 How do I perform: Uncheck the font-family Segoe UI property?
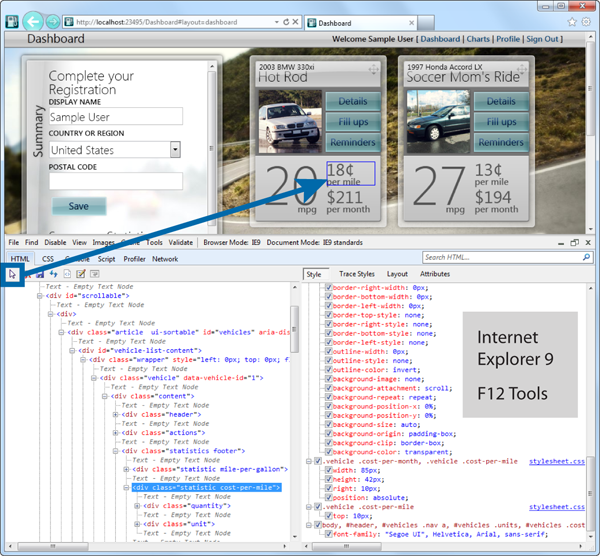pos(328,534)
